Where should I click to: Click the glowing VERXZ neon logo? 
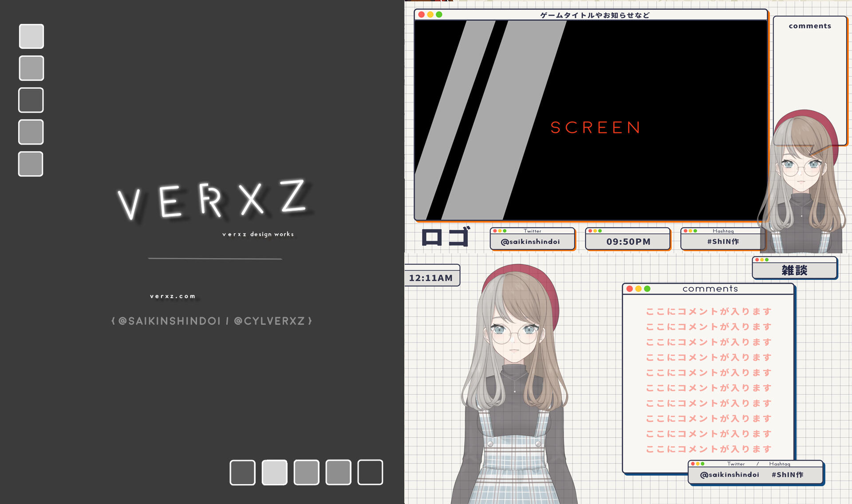(x=213, y=201)
